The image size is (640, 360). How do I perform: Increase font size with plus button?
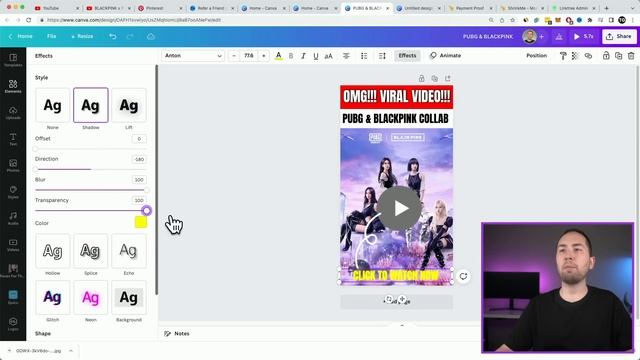[264, 56]
